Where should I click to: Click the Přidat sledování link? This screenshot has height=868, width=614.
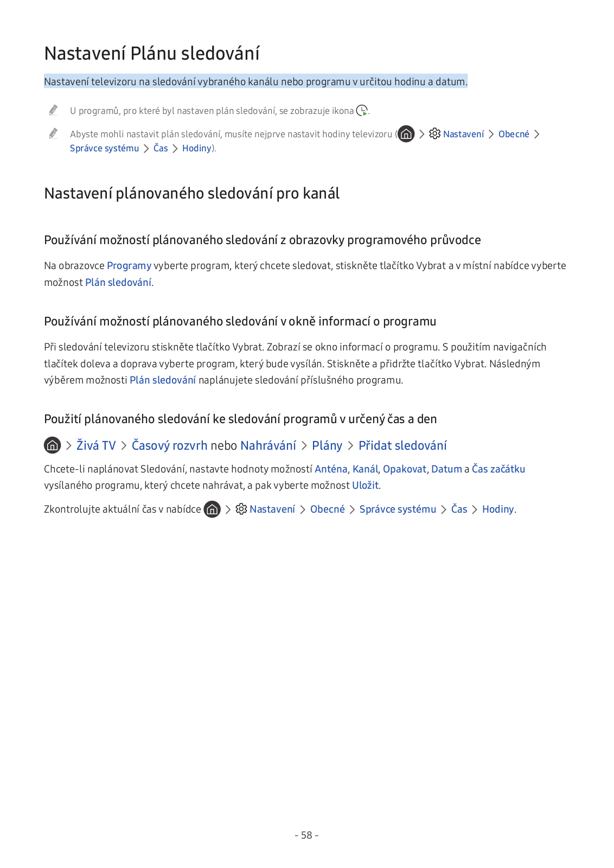[x=402, y=445]
